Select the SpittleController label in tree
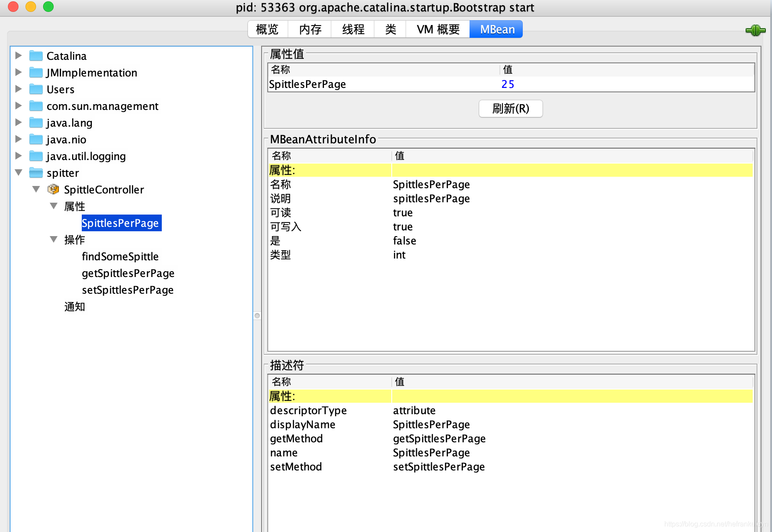Screen dimensions: 772x532 104,189
